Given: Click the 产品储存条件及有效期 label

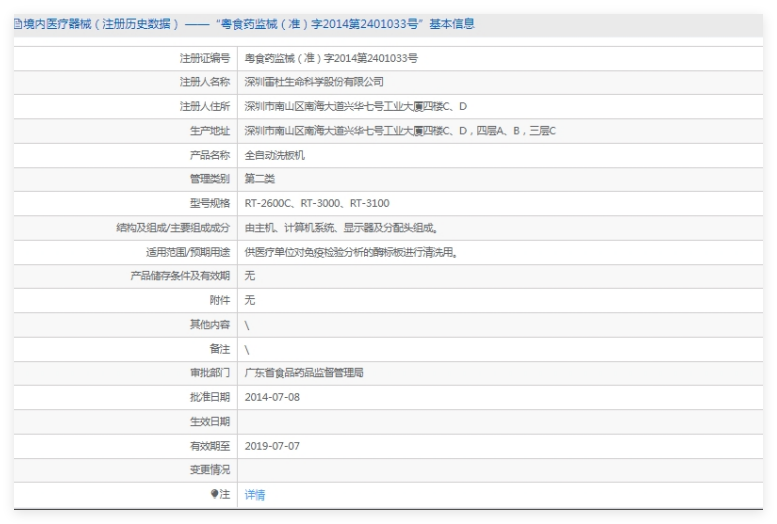Looking at the screenshot, I should [x=180, y=276].
